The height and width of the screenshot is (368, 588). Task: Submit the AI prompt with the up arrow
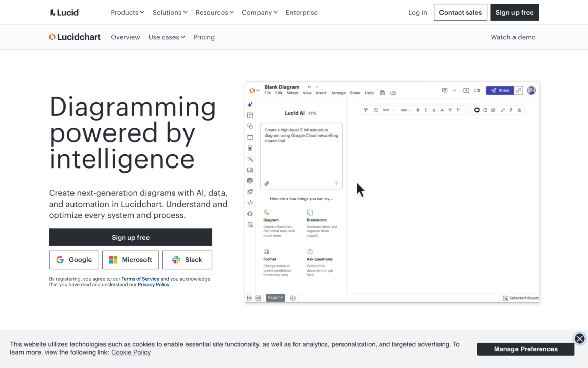click(336, 183)
